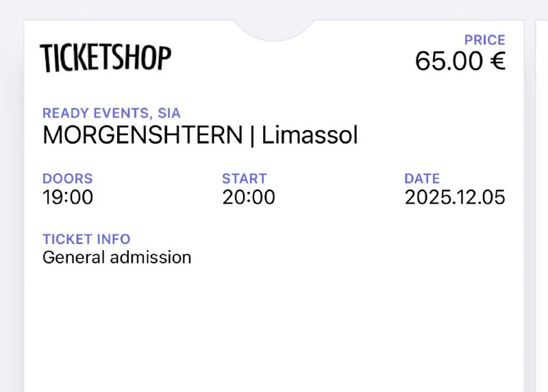Click the Limassol city name

point(310,135)
